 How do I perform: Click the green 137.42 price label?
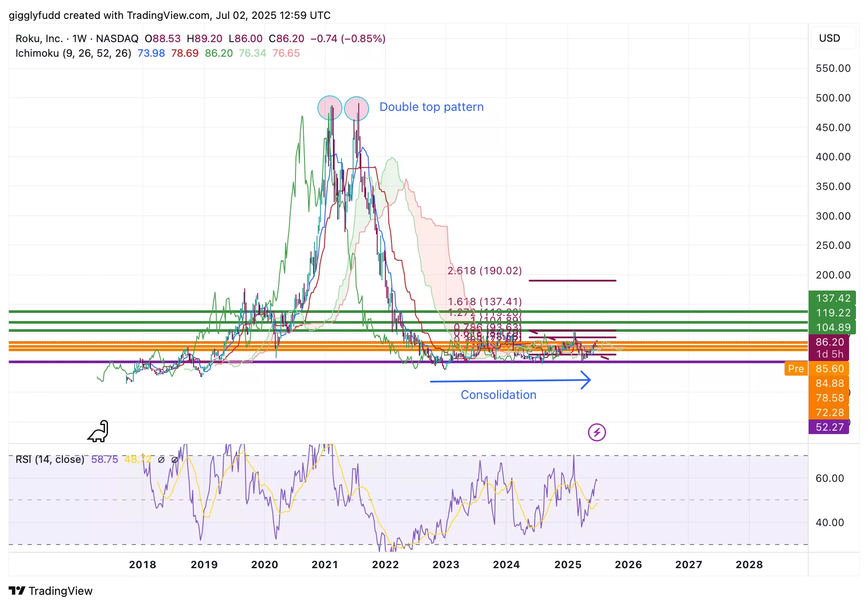click(x=832, y=298)
